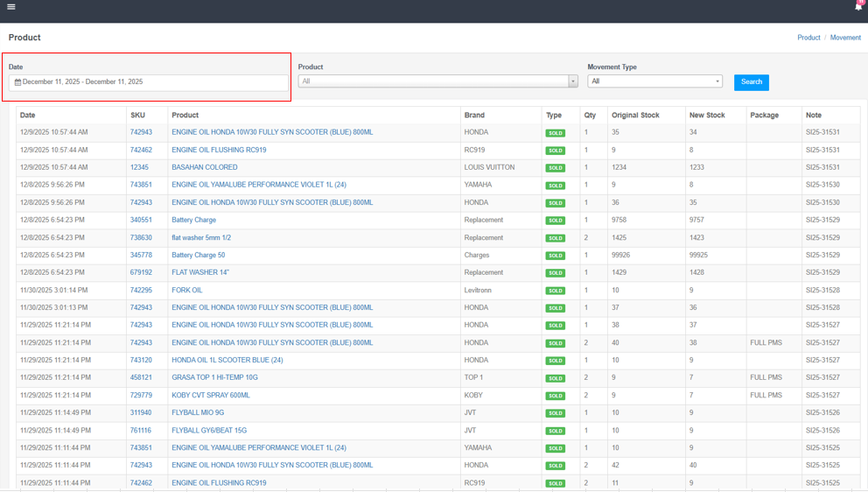Screen dimensions: 868x492
Task: Click the FLYBALL MIO 9G product link
Action: click(198, 412)
